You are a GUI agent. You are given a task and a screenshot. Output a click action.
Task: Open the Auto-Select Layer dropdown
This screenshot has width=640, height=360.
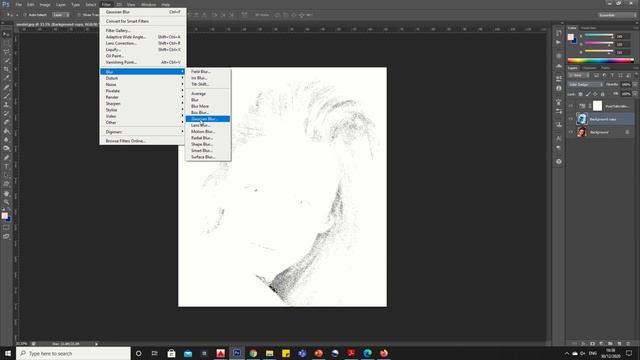coord(60,15)
